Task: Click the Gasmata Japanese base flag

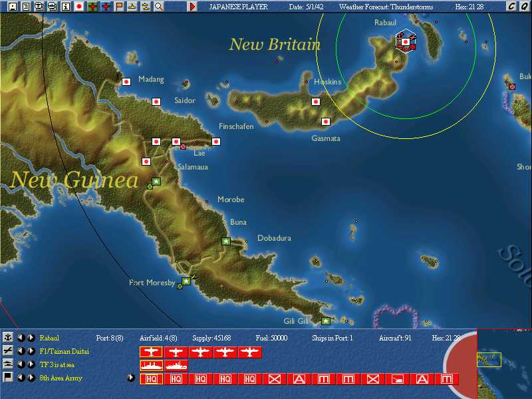Action: (x=326, y=121)
